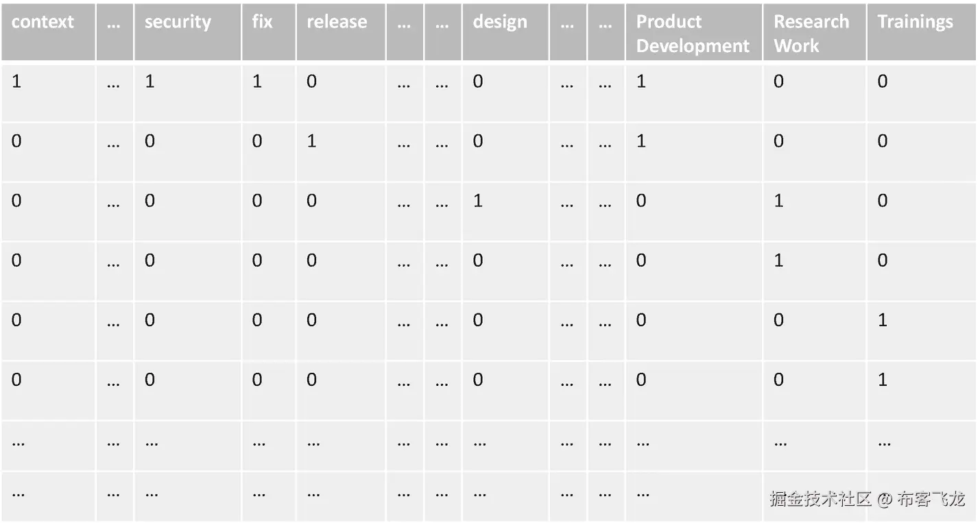Select the "Trainings" header cell
Image resolution: width=980 pixels, height=523 pixels.
(x=915, y=22)
